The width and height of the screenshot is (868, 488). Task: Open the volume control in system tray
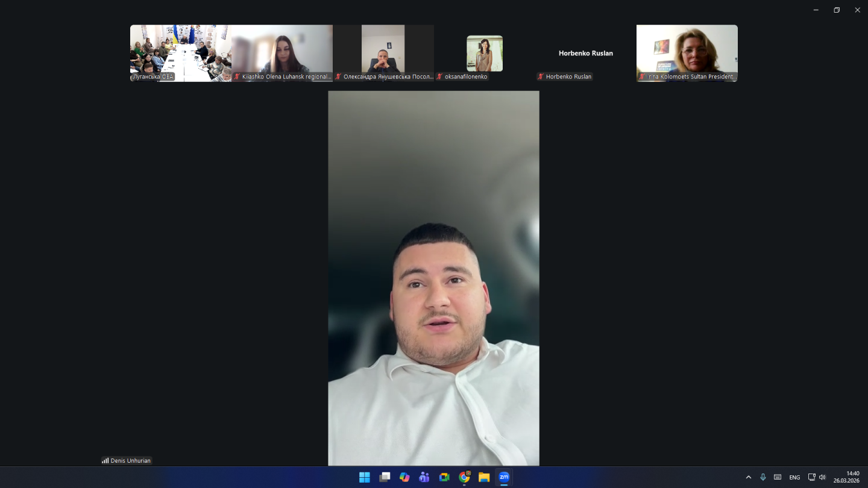tap(822, 477)
